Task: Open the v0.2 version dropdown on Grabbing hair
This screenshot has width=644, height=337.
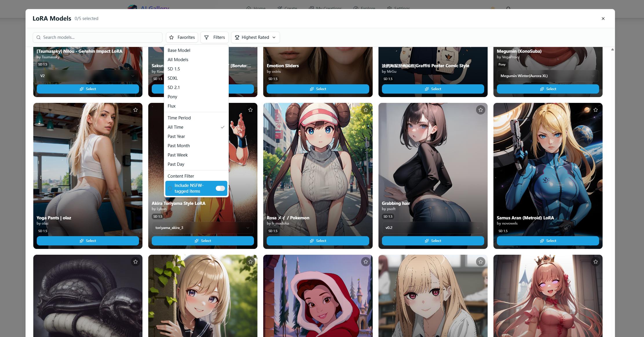Action: pyautogui.click(x=433, y=228)
